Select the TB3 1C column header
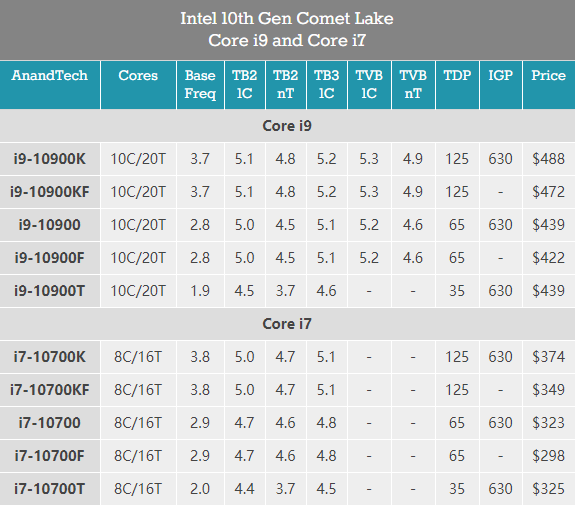 coord(327,85)
